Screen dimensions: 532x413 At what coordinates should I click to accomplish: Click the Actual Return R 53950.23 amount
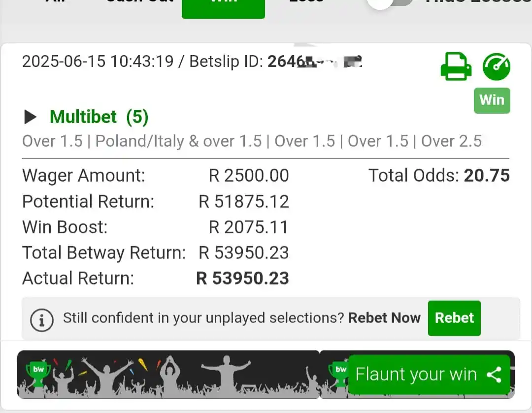242,278
